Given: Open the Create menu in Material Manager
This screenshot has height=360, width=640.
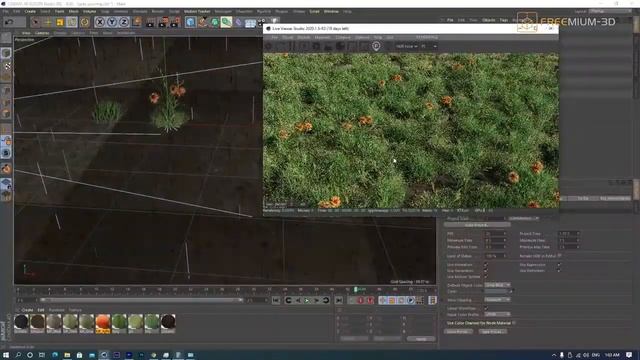Looking at the screenshot, I should click(27, 310).
